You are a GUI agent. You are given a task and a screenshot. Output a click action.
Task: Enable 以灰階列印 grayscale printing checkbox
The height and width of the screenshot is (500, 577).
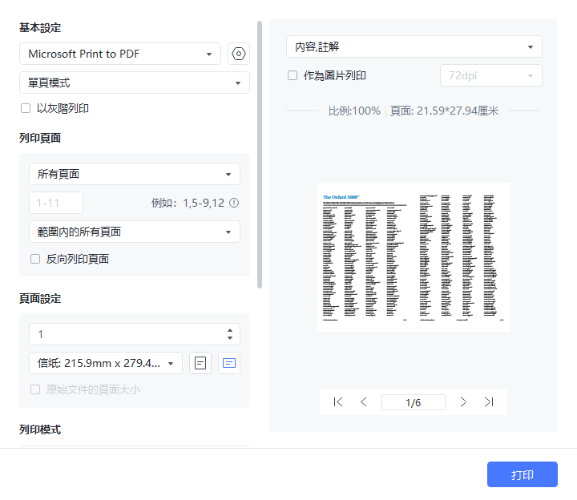[26, 108]
